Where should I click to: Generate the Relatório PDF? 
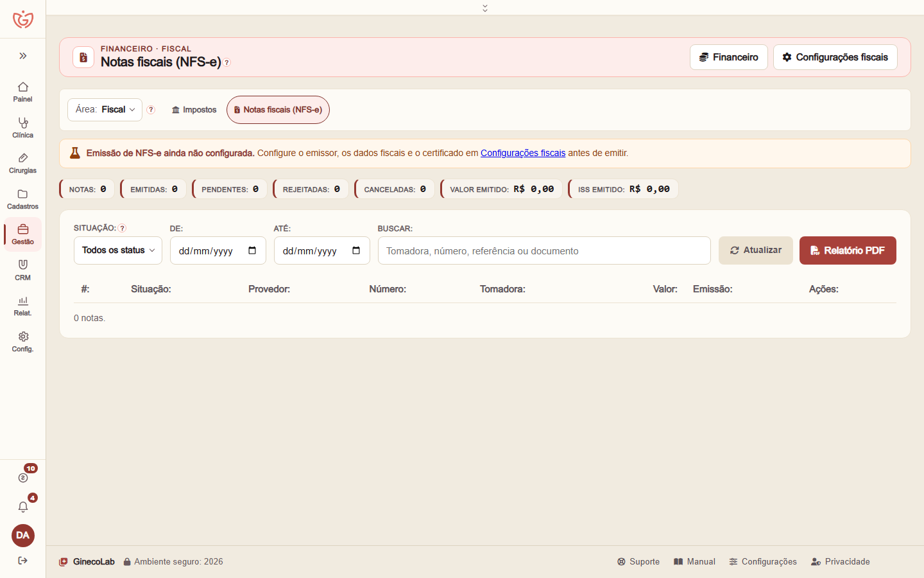(x=848, y=250)
